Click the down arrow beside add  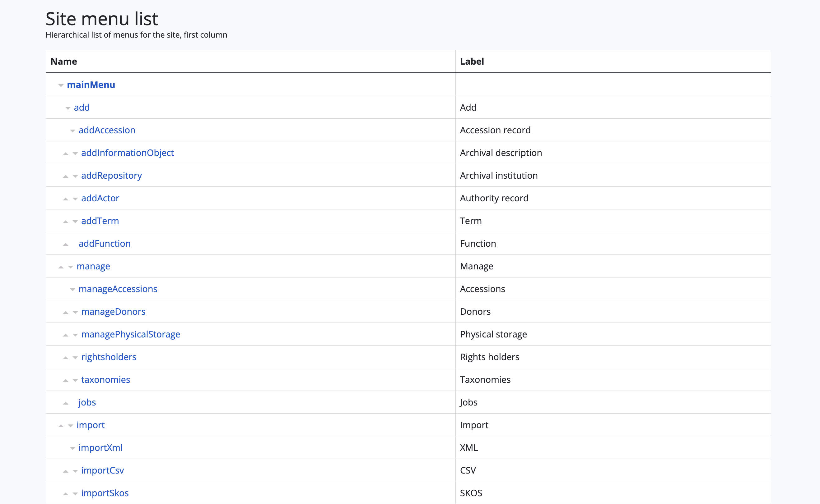click(x=68, y=108)
